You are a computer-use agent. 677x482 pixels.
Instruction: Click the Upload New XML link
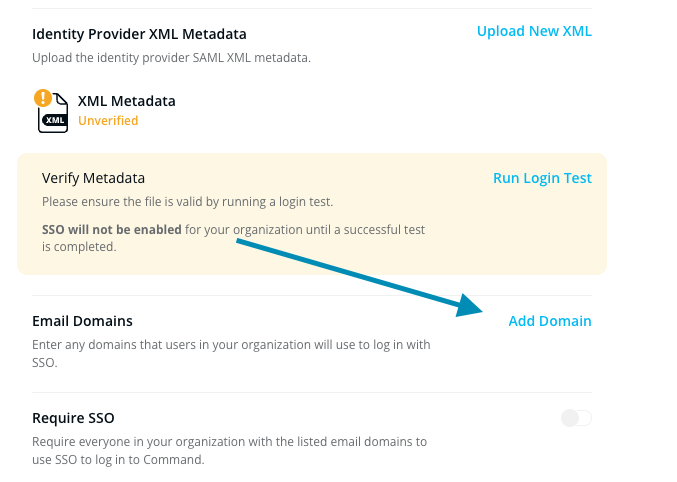click(x=534, y=31)
